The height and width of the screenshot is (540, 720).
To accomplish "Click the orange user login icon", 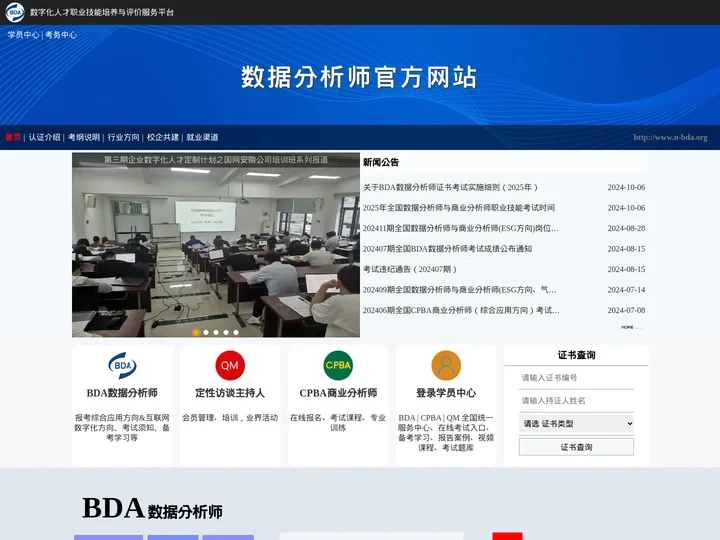I will pos(446,366).
